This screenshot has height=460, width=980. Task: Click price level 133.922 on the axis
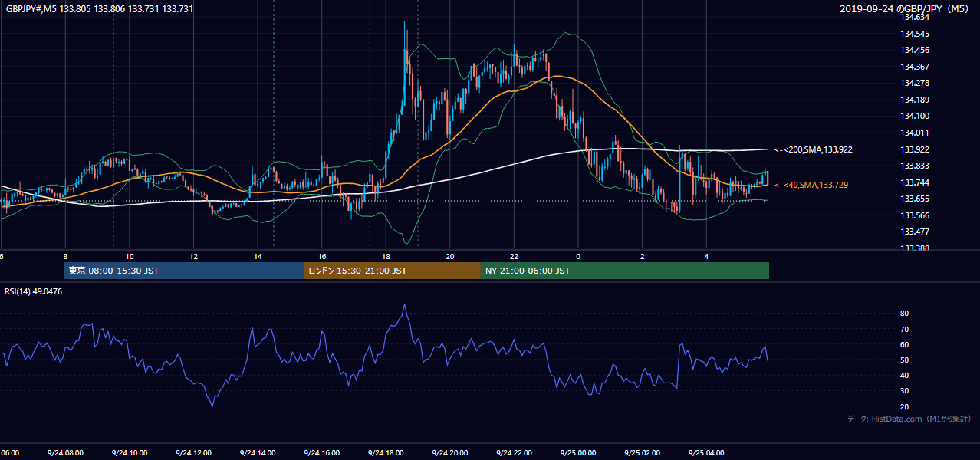click(x=915, y=149)
